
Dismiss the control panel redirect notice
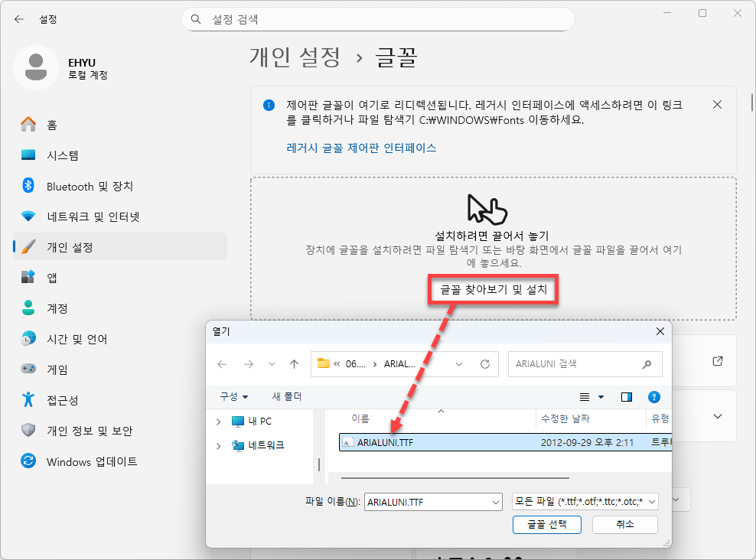click(717, 105)
